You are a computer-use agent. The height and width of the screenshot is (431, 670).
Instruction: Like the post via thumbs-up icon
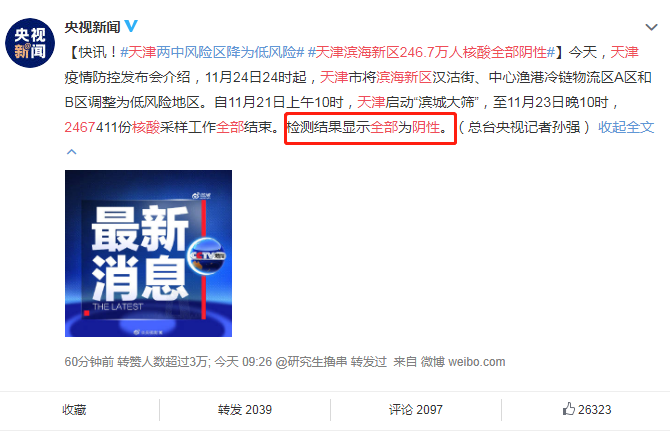[x=569, y=409]
